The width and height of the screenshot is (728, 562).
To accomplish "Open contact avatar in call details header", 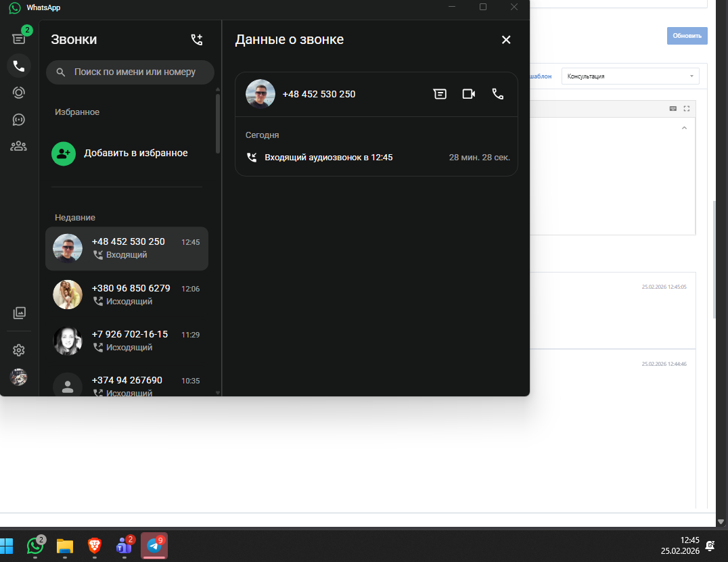I will (x=260, y=94).
